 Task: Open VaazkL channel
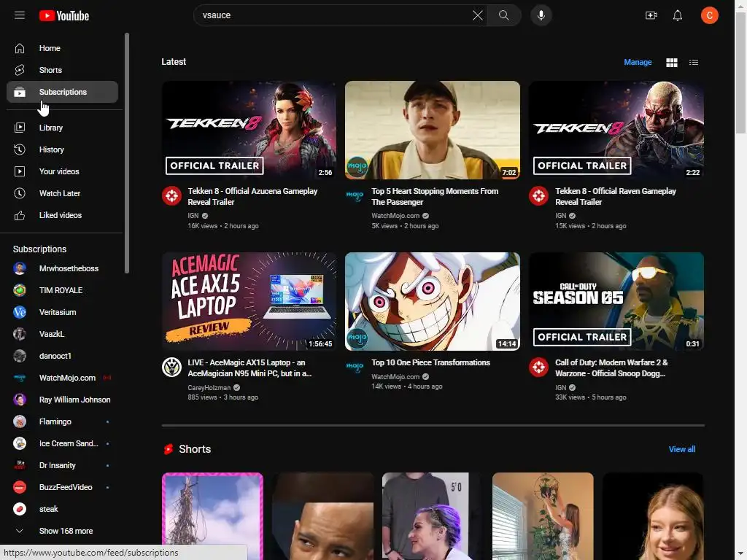click(x=63, y=334)
